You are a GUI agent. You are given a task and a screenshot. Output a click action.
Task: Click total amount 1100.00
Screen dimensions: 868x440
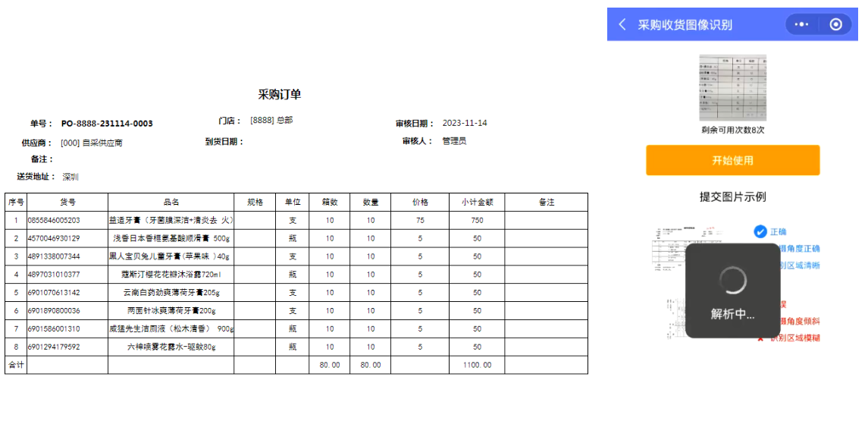pyautogui.click(x=477, y=365)
